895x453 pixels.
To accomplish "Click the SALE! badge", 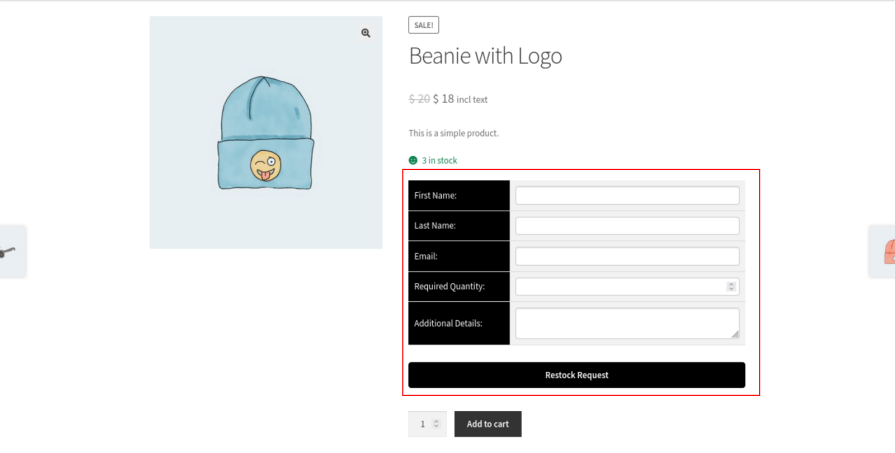I will [x=423, y=25].
